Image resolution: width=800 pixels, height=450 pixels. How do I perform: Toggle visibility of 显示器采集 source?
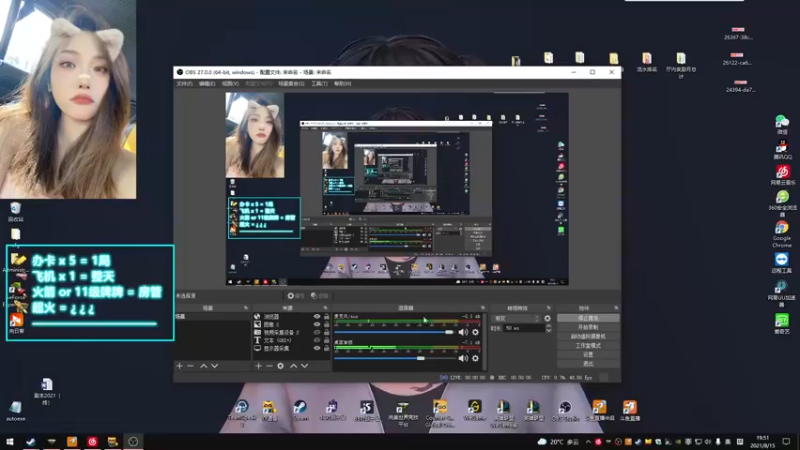point(317,348)
